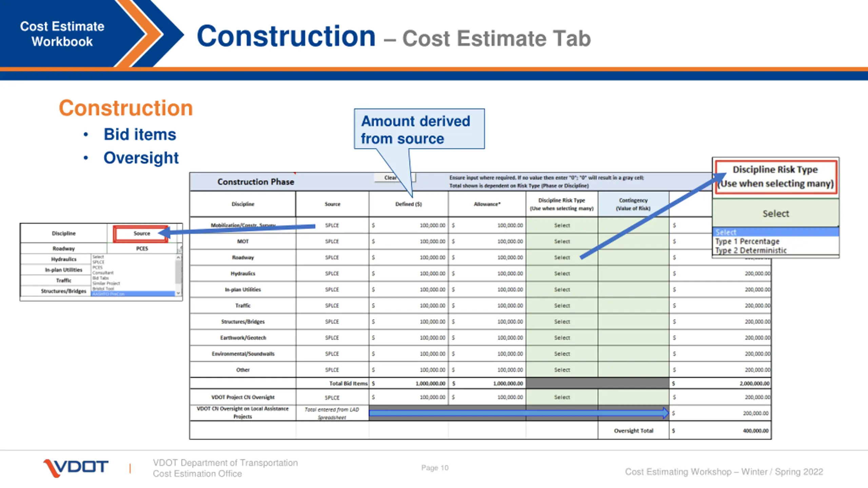The width and height of the screenshot is (868, 488).
Task: Click the red-boxed Source header cell
Action: [141, 233]
